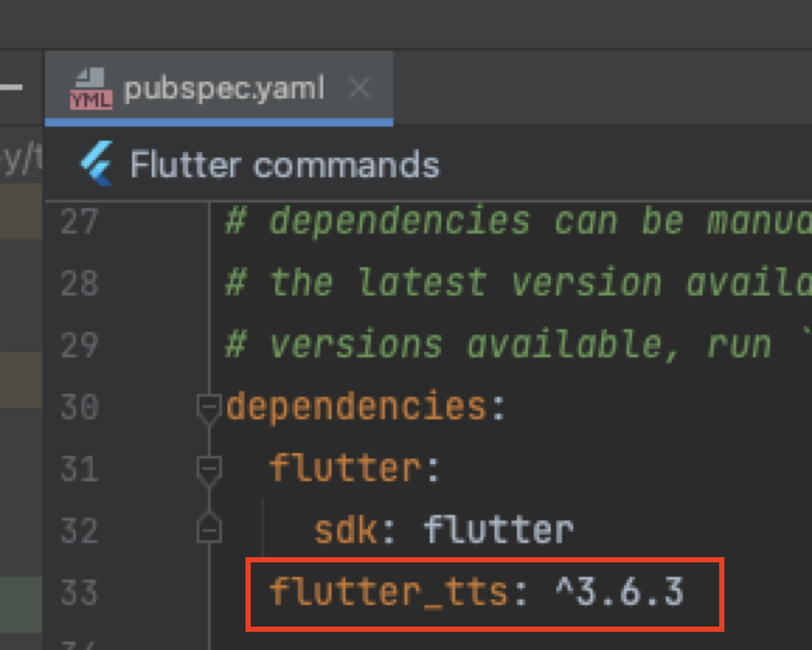
Task: Collapse the dependencies block fold marker
Action: coord(209,409)
